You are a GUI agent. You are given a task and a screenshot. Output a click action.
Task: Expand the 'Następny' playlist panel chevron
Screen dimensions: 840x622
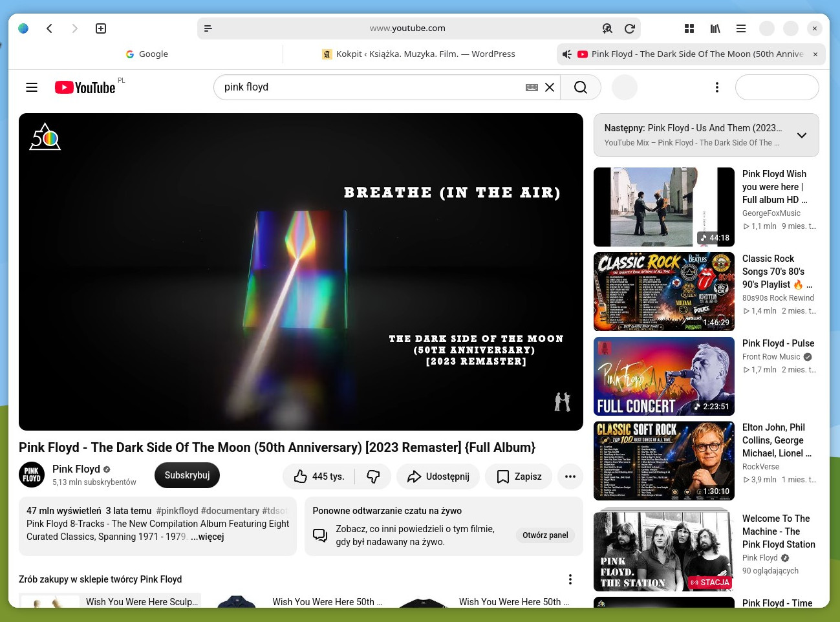pos(802,135)
